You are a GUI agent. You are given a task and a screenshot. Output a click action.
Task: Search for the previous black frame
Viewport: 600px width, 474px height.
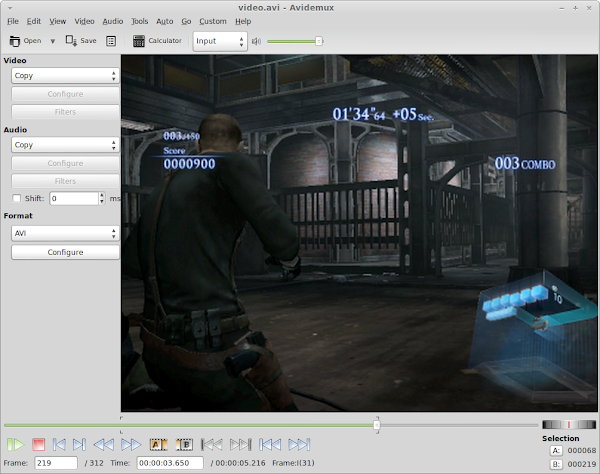[x=212, y=445]
